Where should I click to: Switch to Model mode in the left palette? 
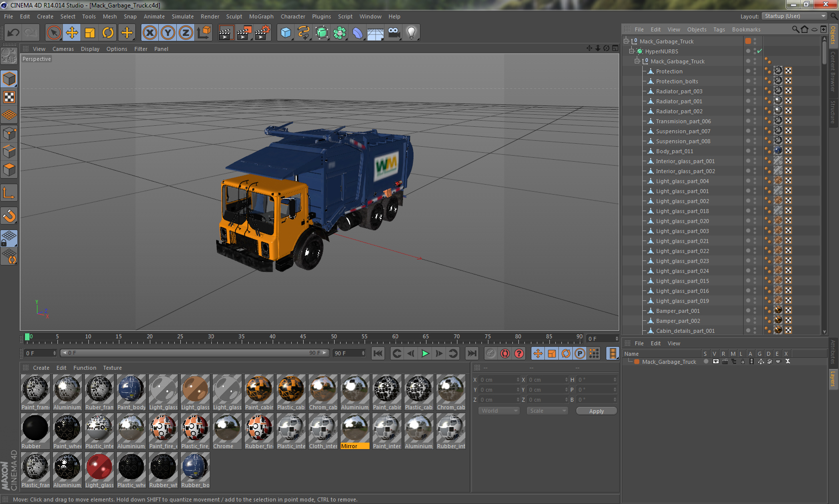click(x=9, y=79)
